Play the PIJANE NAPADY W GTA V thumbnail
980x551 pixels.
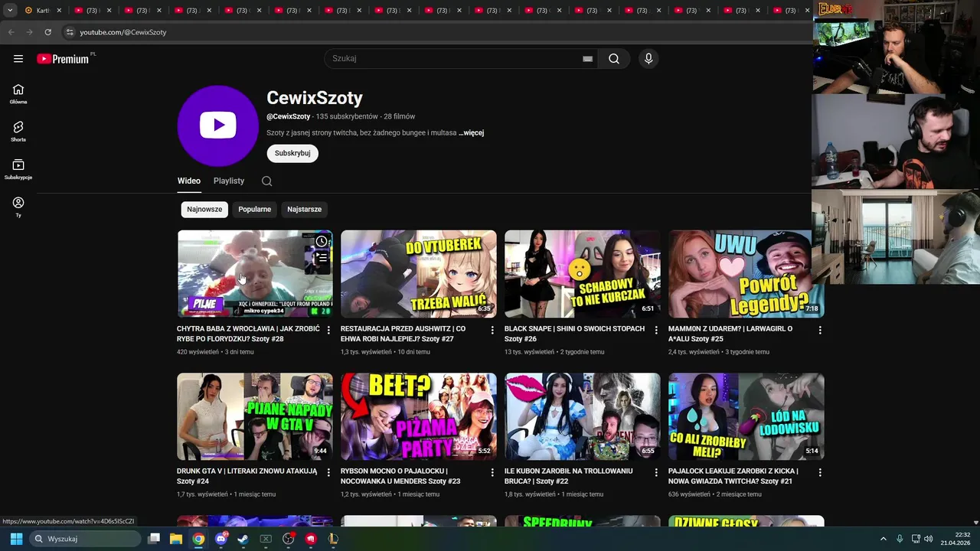pyautogui.click(x=255, y=416)
